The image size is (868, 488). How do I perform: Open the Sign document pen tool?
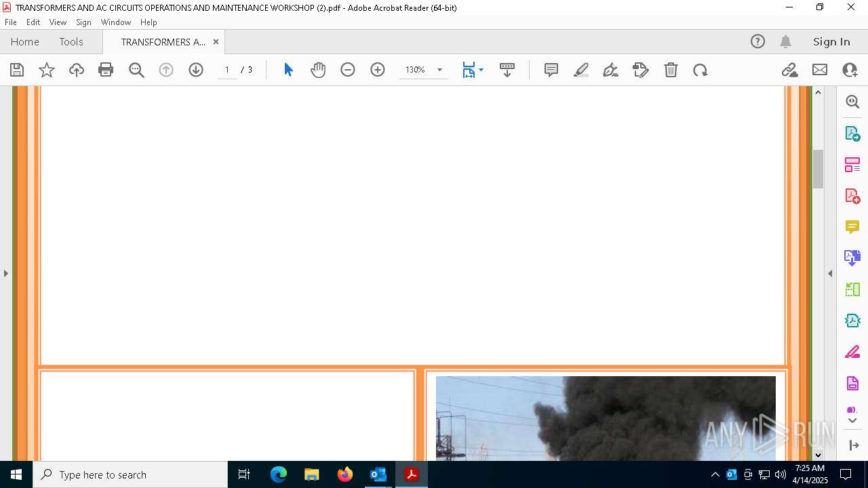click(611, 70)
